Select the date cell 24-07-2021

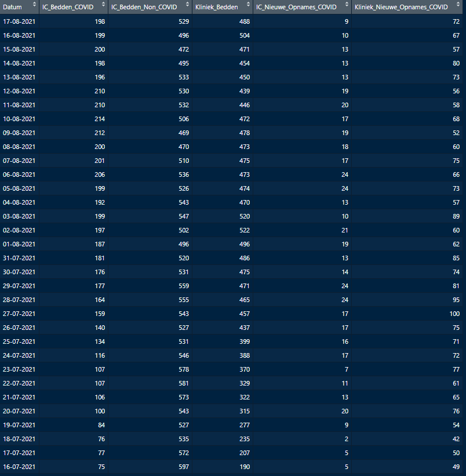(19, 355)
